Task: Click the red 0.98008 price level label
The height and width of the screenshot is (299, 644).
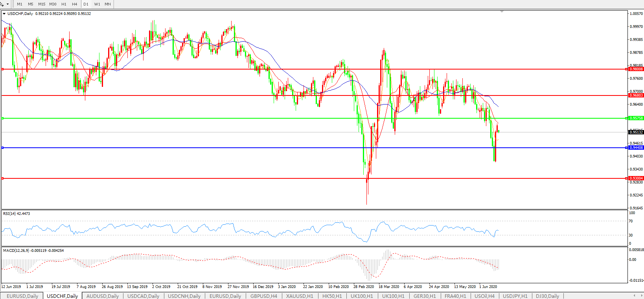Action: (636, 69)
